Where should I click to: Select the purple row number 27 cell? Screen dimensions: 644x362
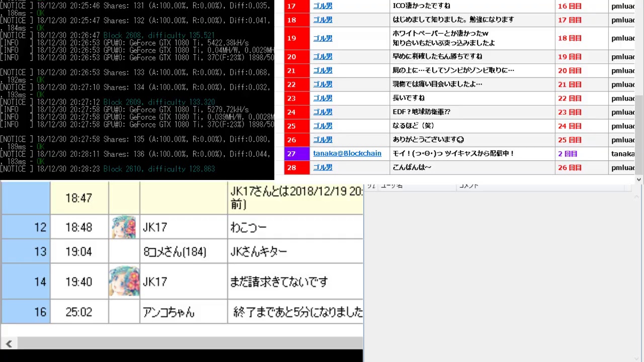click(291, 154)
